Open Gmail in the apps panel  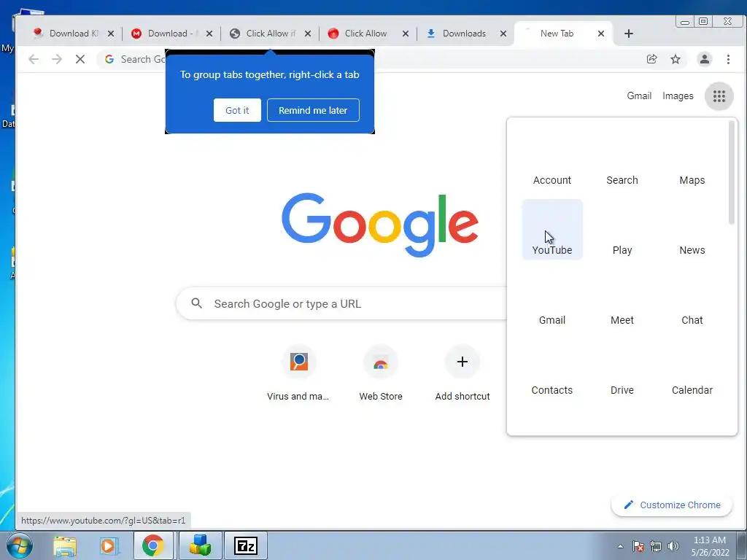[552, 300]
